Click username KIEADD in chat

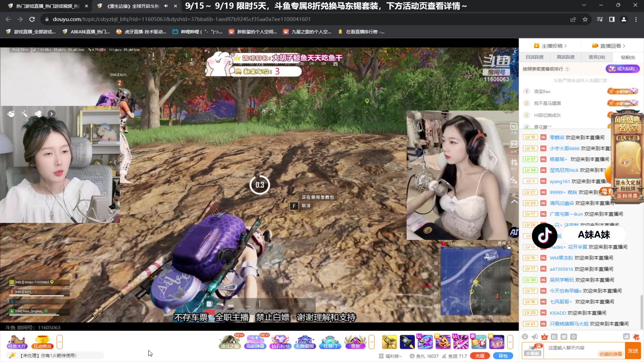point(558,313)
